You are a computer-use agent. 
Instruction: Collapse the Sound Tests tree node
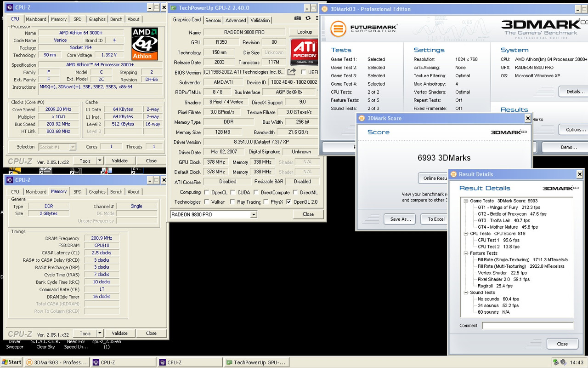click(465, 293)
